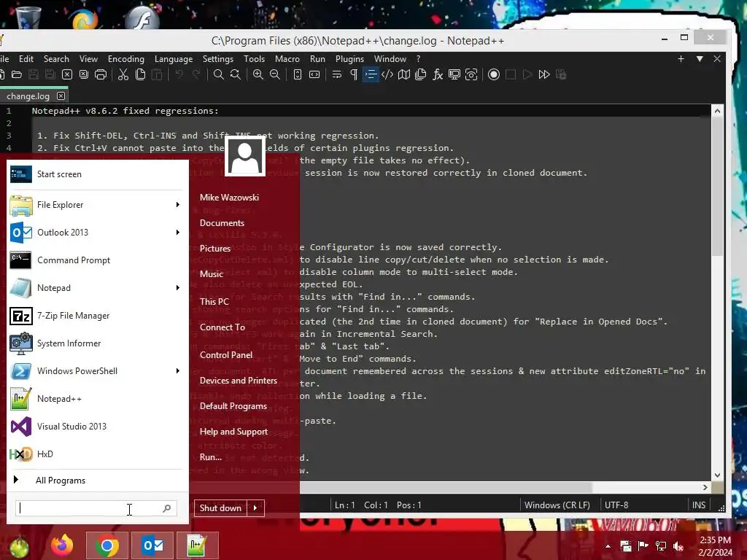The height and width of the screenshot is (560, 747).
Task: Open Find with the magnifier icon
Action: coord(219,75)
